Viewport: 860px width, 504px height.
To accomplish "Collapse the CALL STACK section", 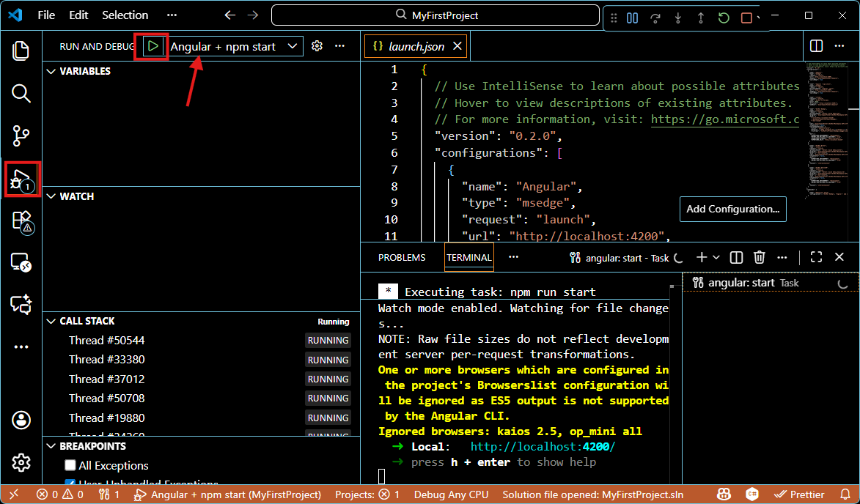I will [x=51, y=321].
